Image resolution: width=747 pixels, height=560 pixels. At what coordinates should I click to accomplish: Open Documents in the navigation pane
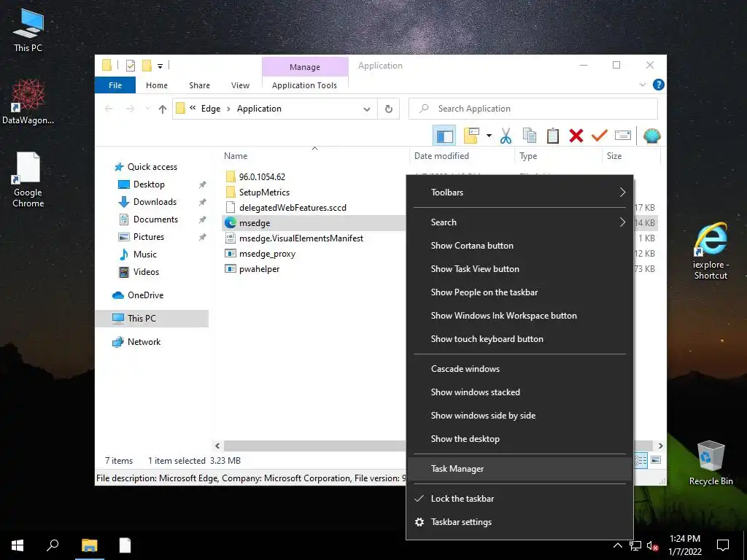coord(155,219)
